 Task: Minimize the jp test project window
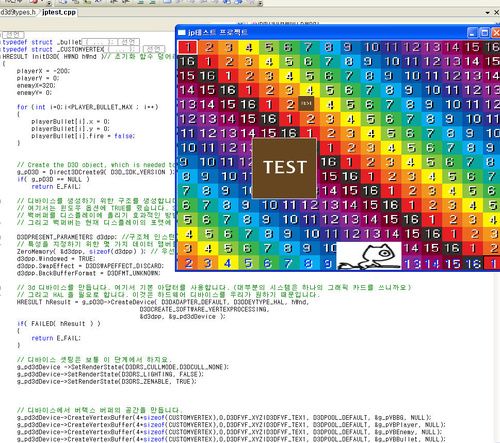(x=472, y=33)
